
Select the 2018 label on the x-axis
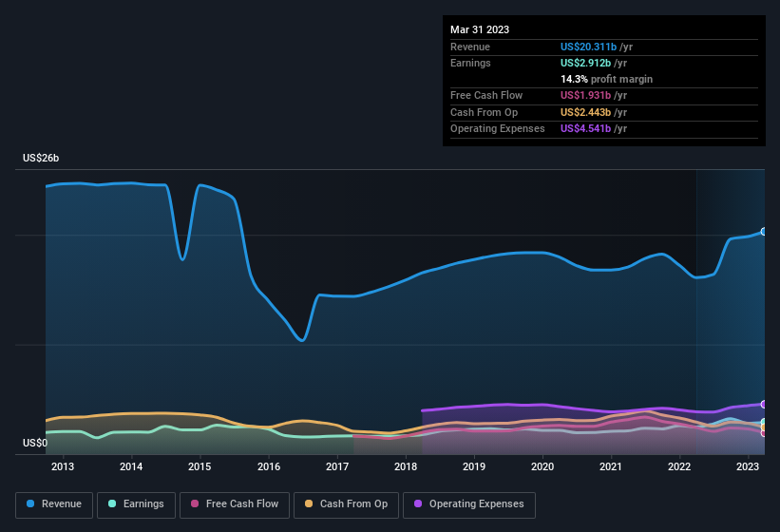[x=406, y=466]
